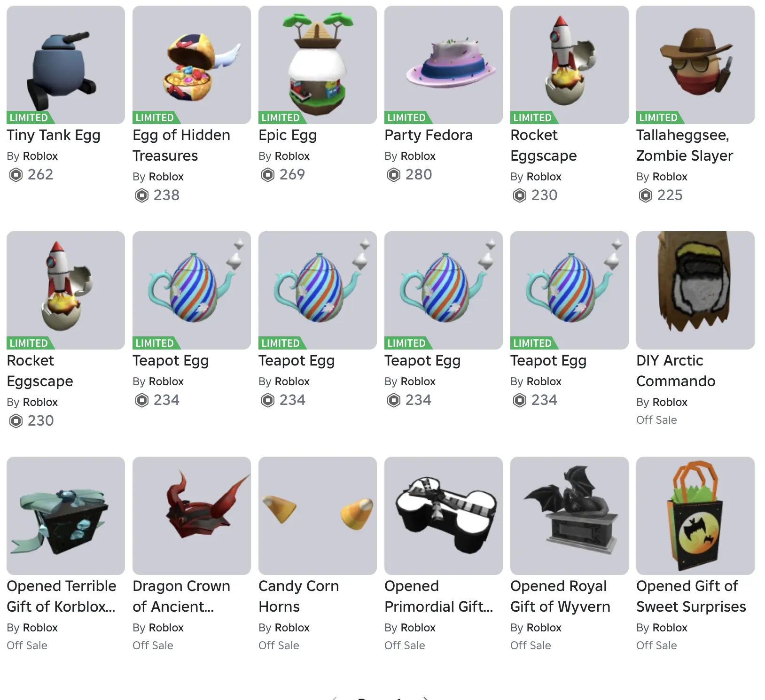Open the Egg of Hidden Treasures title link
This screenshot has height=700, width=765.
click(x=181, y=145)
